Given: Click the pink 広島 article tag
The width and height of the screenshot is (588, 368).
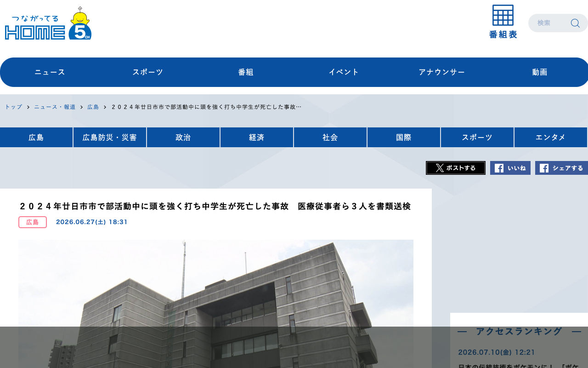Looking at the screenshot, I should pos(33,222).
